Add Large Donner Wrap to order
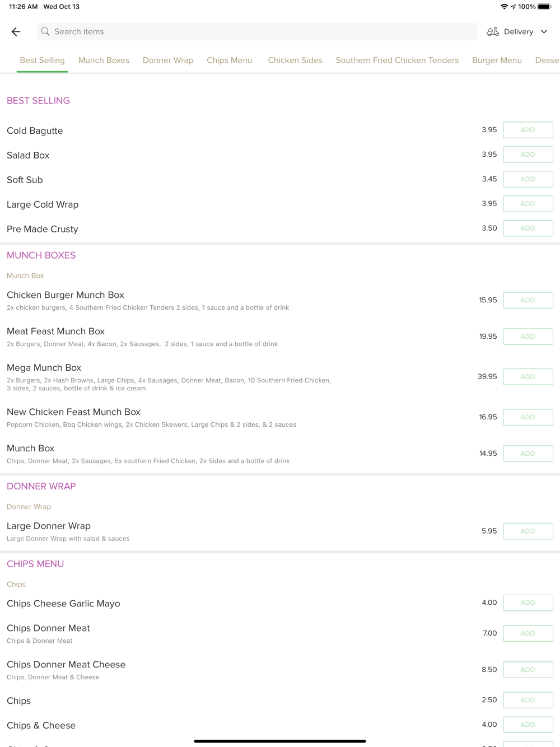Viewport: 560px width, 747px height. click(528, 531)
